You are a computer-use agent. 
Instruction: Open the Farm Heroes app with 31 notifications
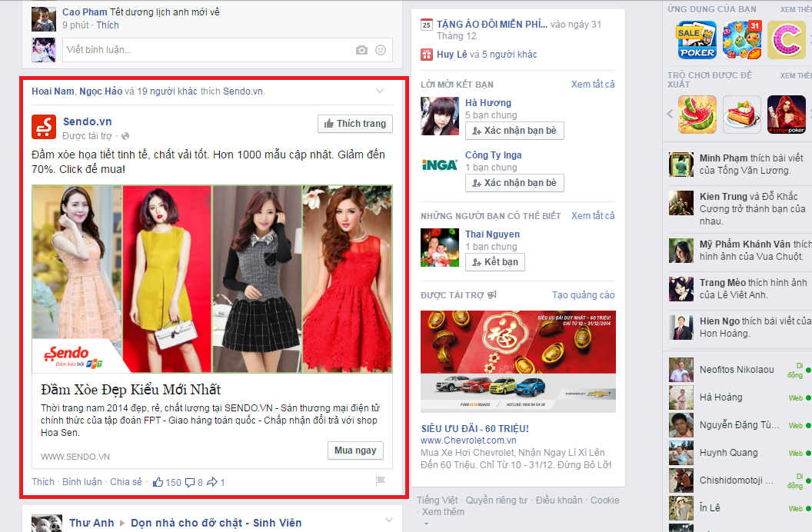pyautogui.click(x=741, y=38)
